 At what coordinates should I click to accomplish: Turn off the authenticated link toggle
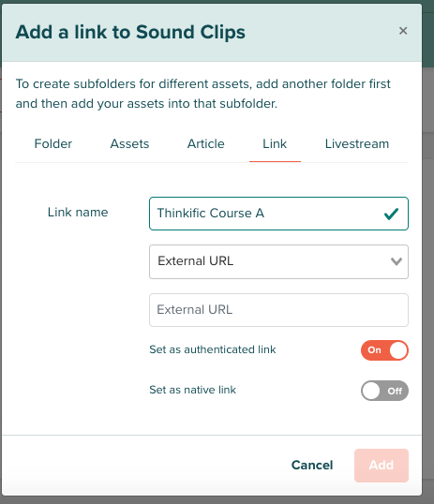[x=384, y=350]
